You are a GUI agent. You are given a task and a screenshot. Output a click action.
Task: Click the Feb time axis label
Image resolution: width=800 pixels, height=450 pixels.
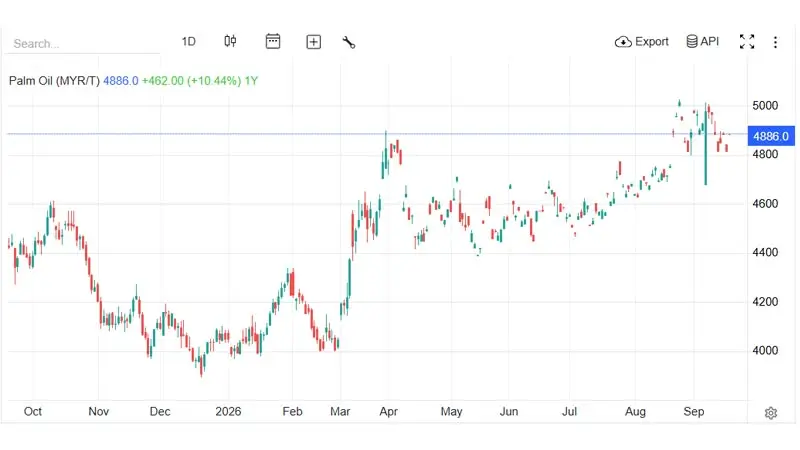[x=292, y=411]
